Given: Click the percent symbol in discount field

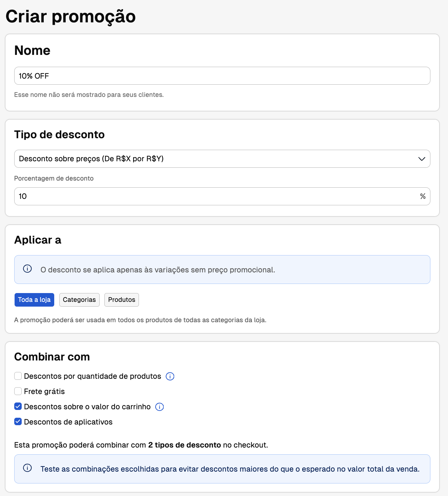Looking at the screenshot, I should click(423, 197).
